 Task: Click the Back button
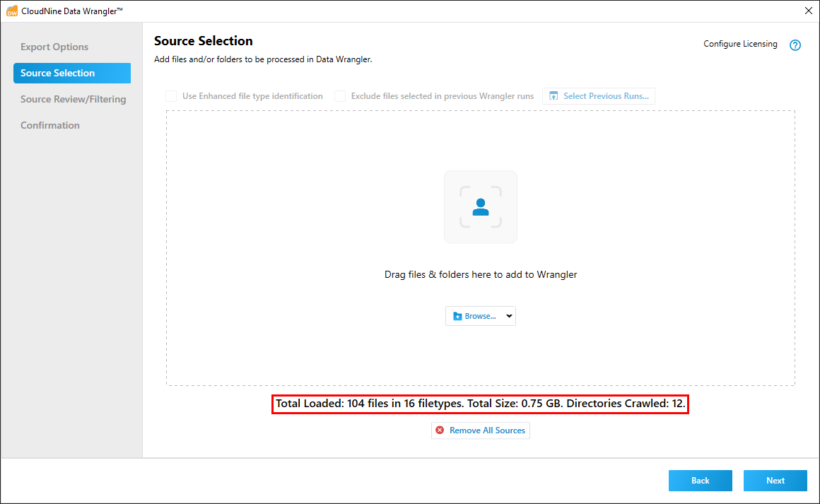701,481
